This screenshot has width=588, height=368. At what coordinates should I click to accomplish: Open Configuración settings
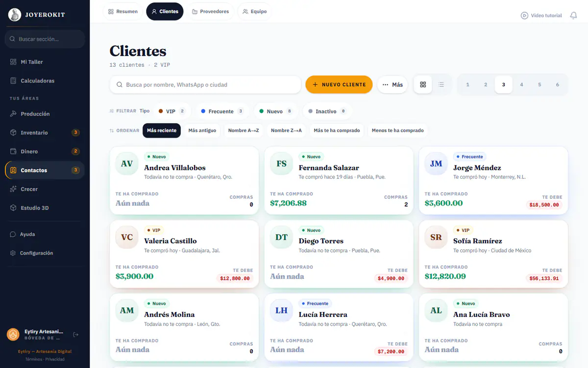[x=45, y=253]
